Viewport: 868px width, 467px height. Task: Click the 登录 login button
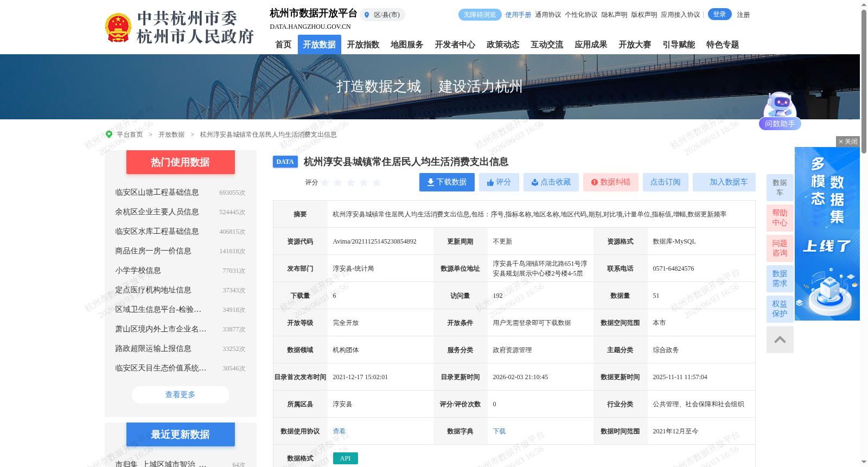point(720,14)
